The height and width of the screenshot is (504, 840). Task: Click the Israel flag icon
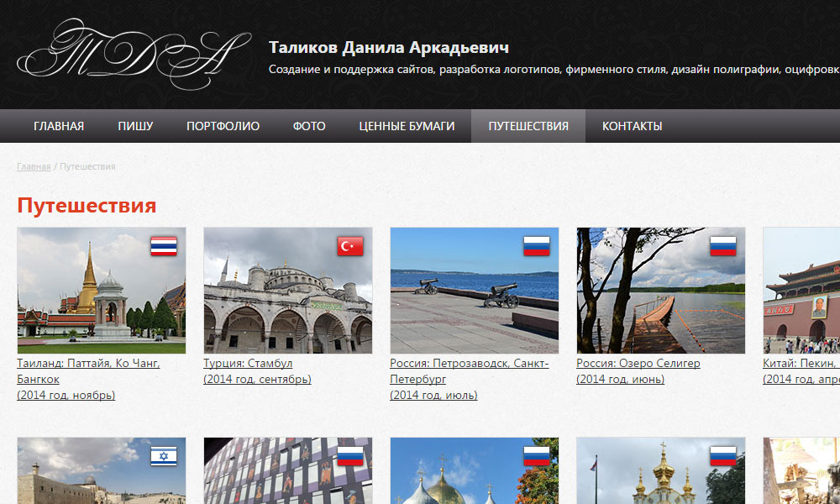[164, 456]
